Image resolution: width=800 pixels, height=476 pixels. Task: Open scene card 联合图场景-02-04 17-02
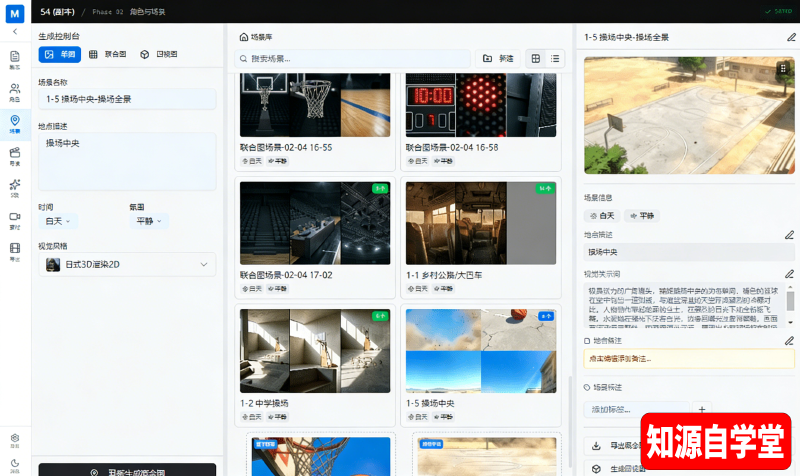coord(315,238)
